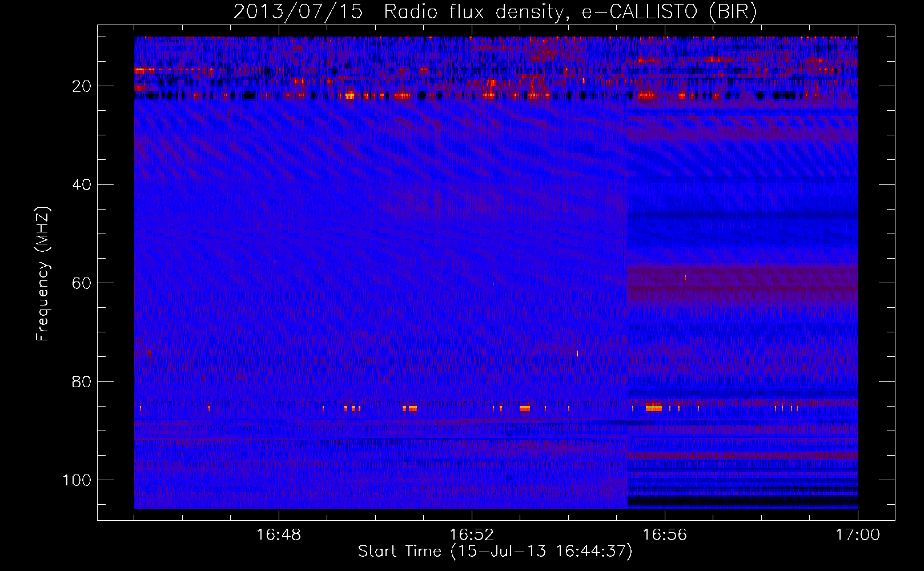This screenshot has width=924, height=571.
Task: Click the 20 frequency tick label
Action: click(x=82, y=86)
